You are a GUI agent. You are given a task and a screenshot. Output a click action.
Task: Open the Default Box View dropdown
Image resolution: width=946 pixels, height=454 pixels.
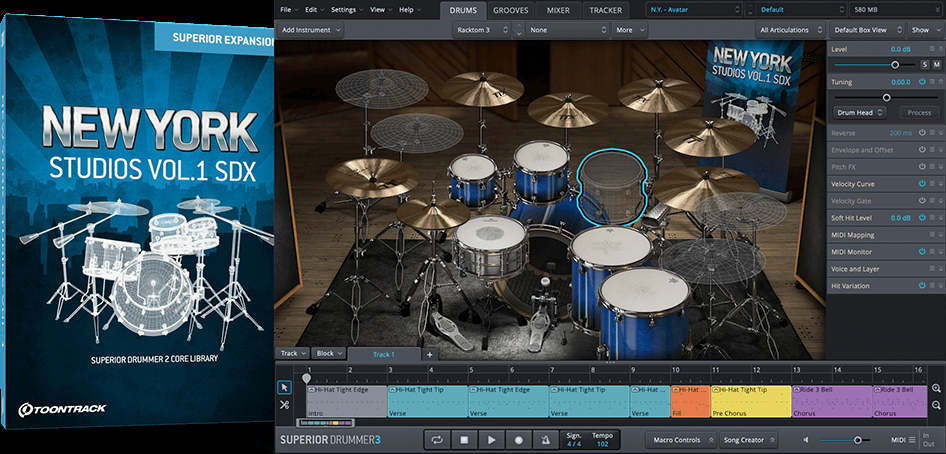click(868, 30)
